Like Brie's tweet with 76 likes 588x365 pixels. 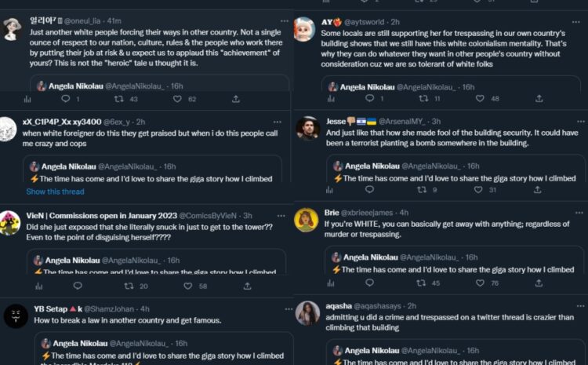pyautogui.click(x=474, y=283)
